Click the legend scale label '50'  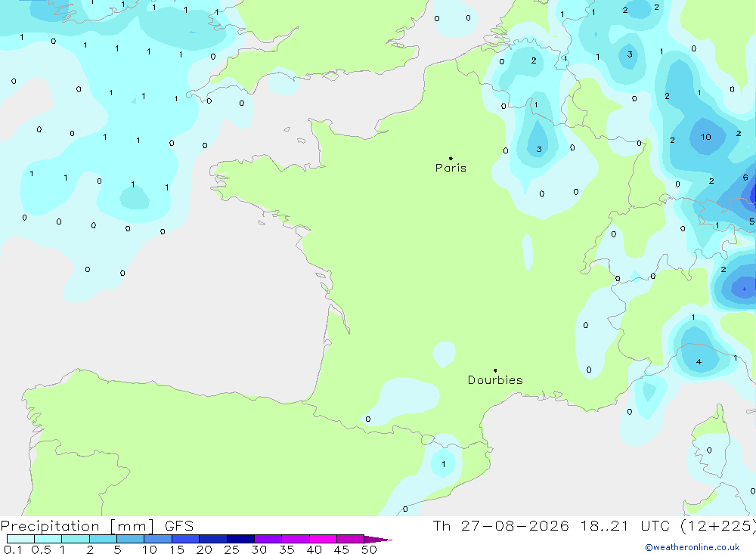tap(369, 549)
